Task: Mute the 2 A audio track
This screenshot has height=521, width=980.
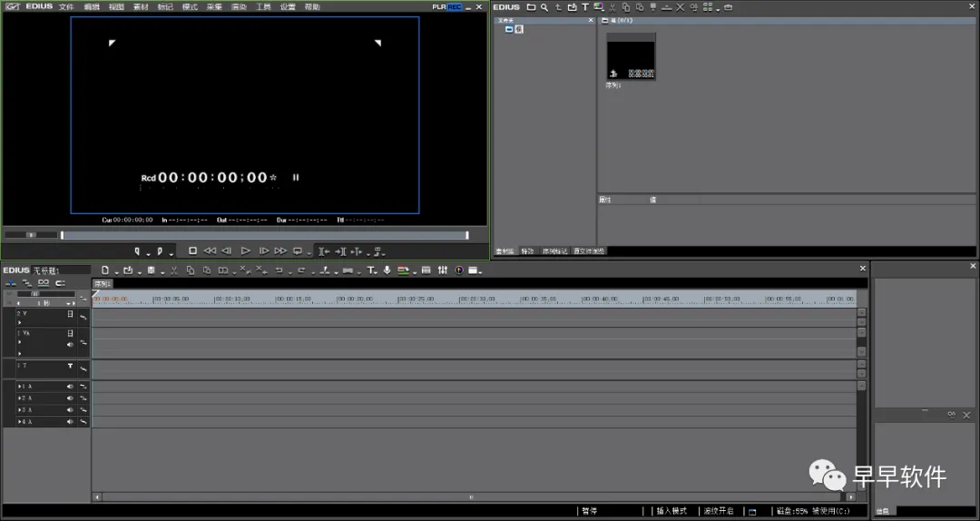Action: point(70,398)
